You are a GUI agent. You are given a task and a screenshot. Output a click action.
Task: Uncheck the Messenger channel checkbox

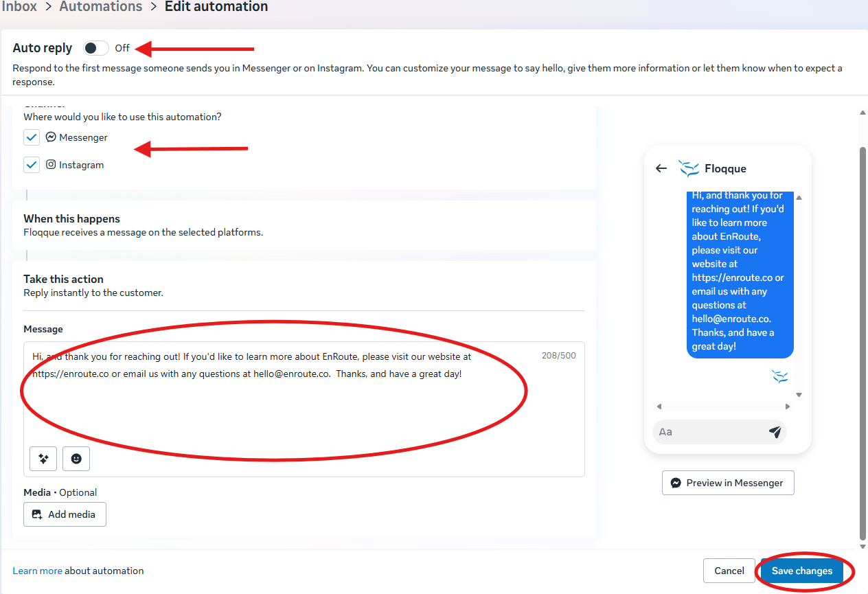click(x=32, y=137)
